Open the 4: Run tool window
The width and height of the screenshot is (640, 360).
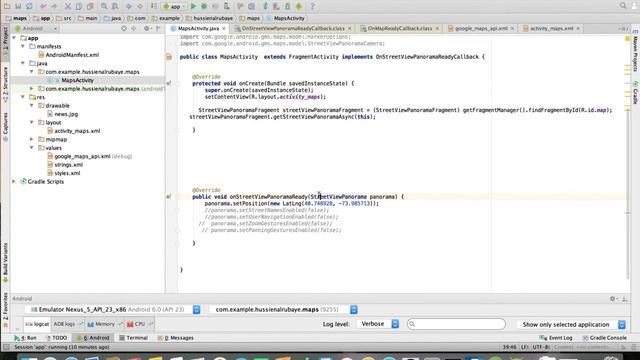coord(25,338)
